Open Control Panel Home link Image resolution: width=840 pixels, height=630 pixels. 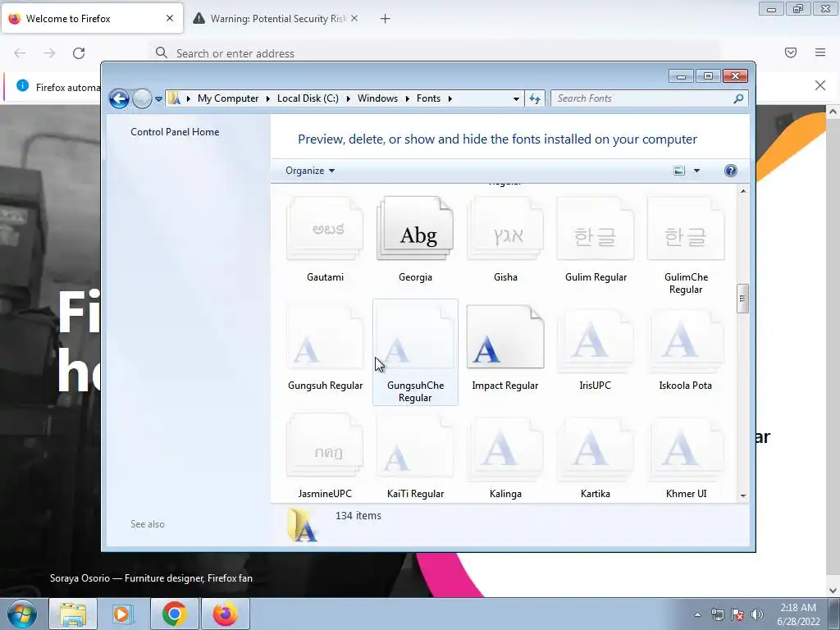click(175, 132)
